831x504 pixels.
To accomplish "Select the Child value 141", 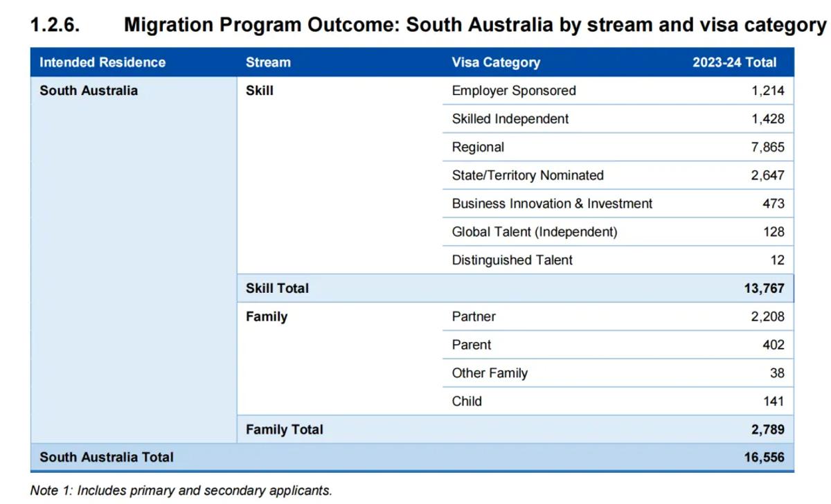I will point(774,401).
